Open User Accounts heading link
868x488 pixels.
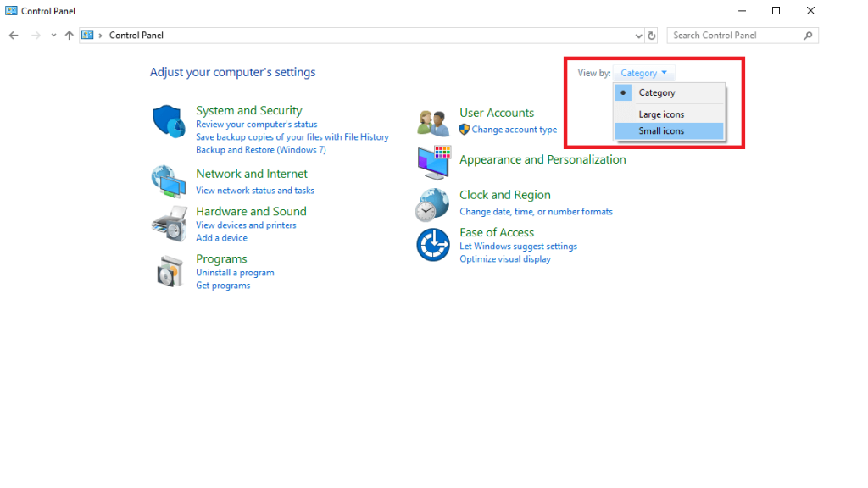(497, 113)
